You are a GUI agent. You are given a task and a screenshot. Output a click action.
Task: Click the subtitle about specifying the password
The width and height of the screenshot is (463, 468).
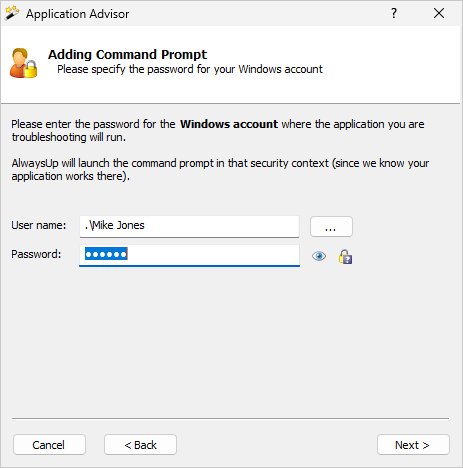pyautogui.click(x=190, y=69)
